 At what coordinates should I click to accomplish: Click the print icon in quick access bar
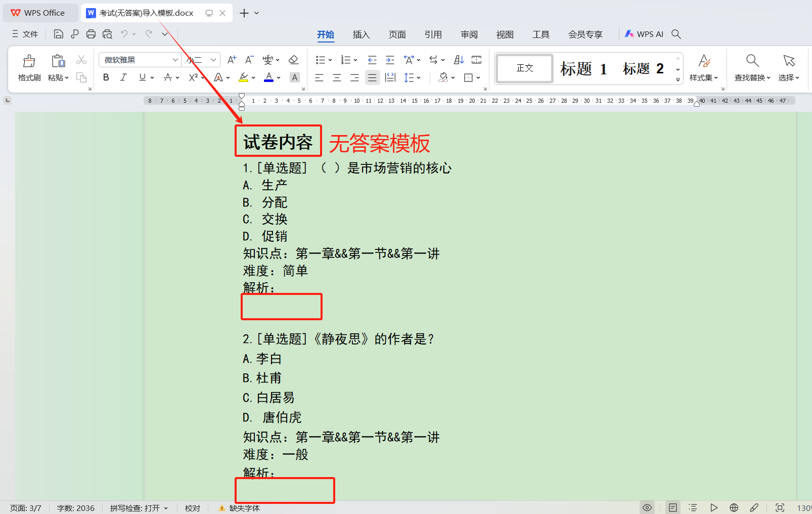(x=91, y=34)
